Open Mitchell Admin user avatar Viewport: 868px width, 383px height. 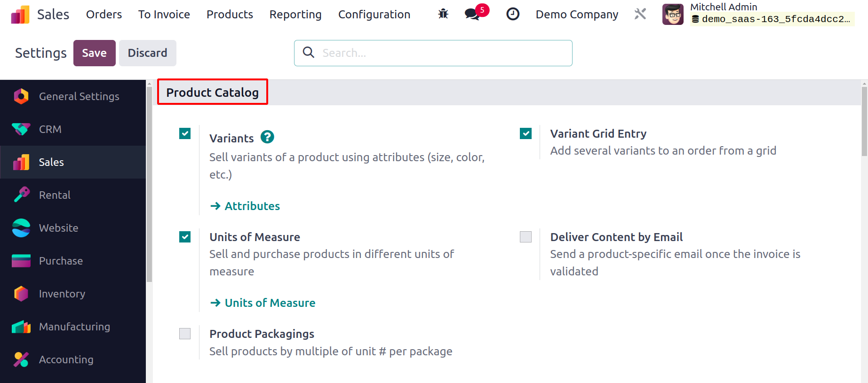(x=673, y=14)
